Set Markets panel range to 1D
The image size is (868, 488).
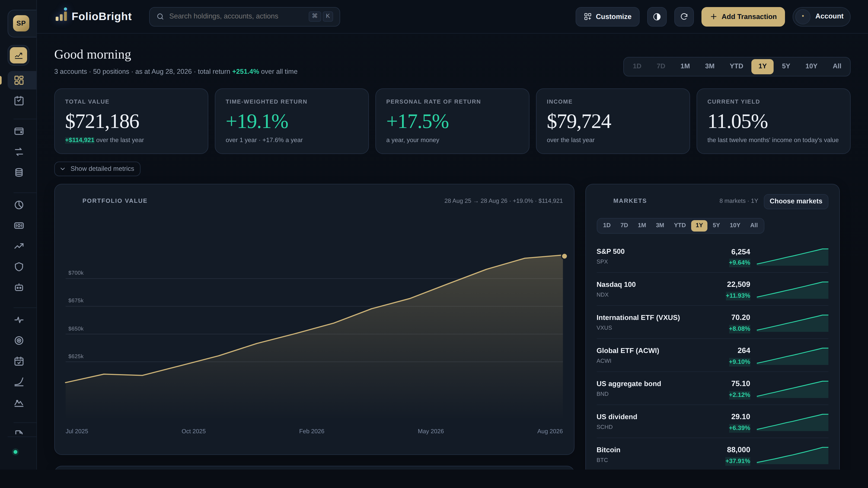607,226
